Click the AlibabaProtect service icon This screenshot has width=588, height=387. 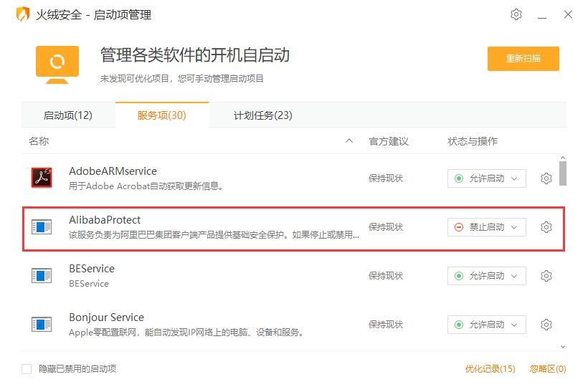[x=42, y=227]
